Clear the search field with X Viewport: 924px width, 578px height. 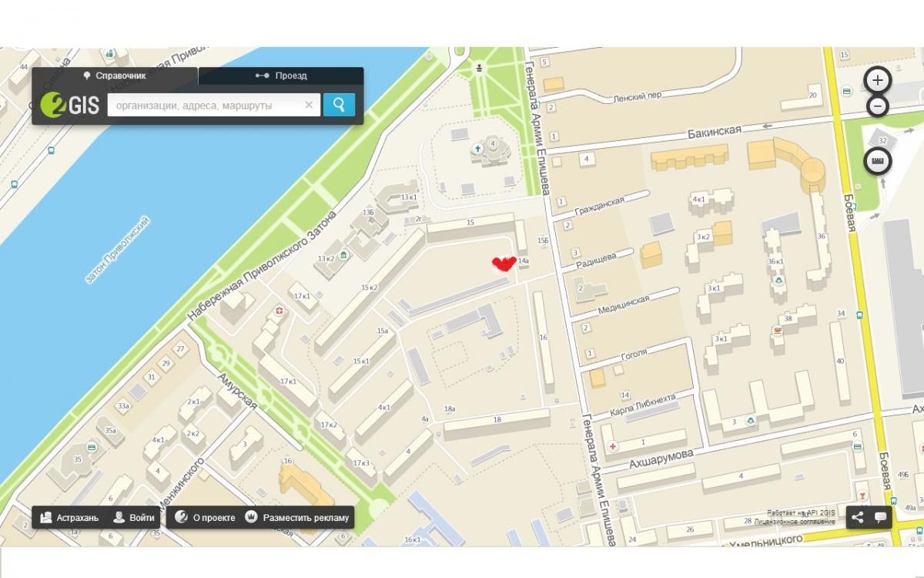[x=309, y=105]
